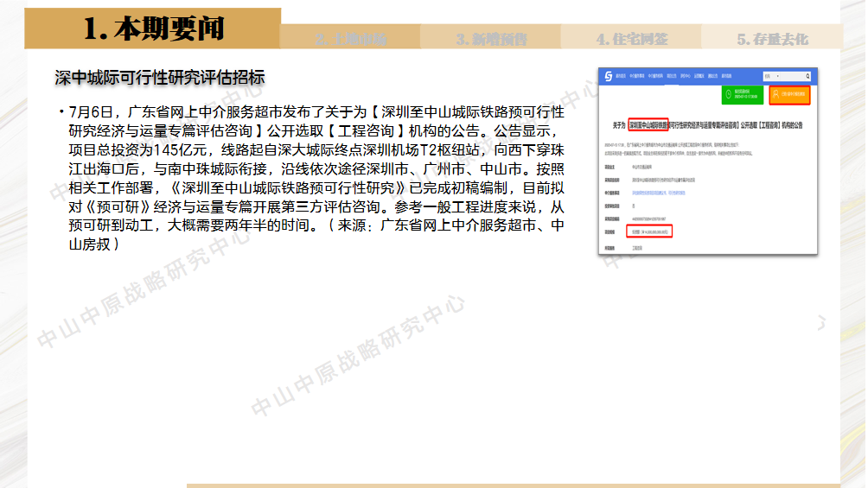Image resolution: width=868 pixels, height=488 pixels.
Task: Click the red-boxed investment amount field
Action: (650, 231)
